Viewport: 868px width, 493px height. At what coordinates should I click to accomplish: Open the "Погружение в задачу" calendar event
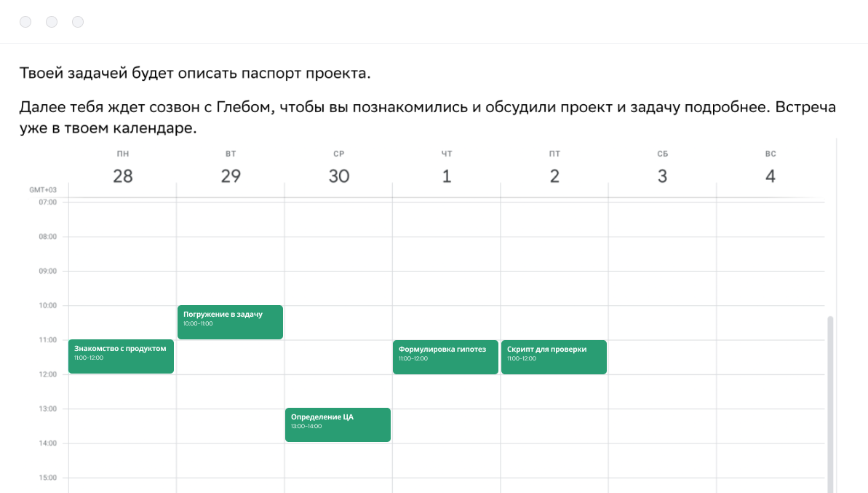point(230,322)
